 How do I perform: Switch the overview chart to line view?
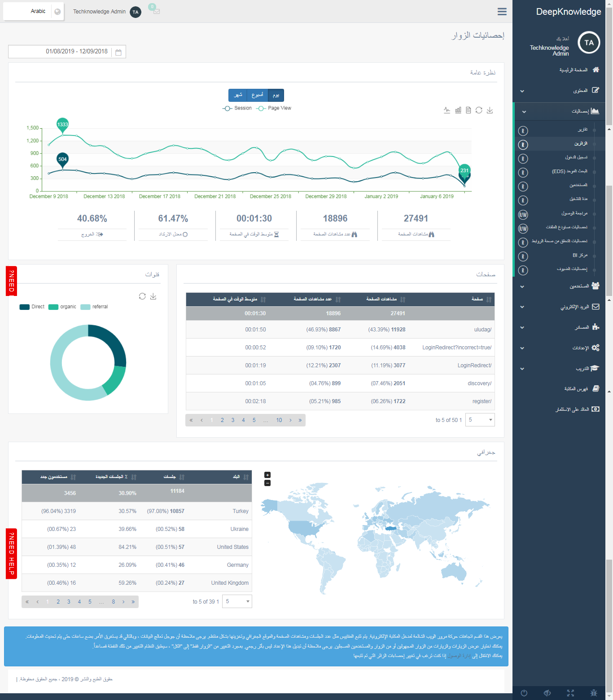(x=447, y=110)
